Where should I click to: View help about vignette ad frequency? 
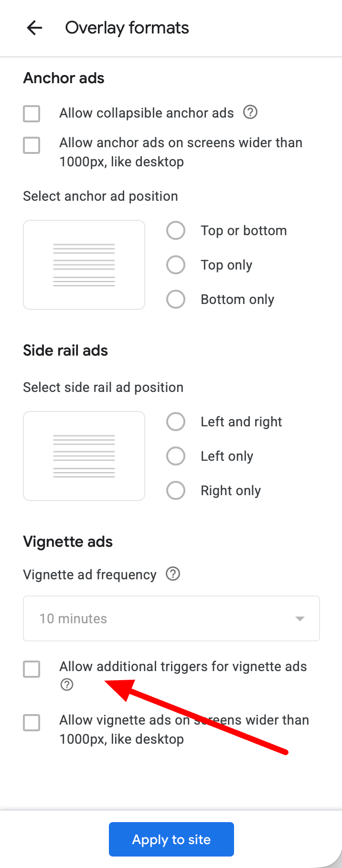[173, 574]
